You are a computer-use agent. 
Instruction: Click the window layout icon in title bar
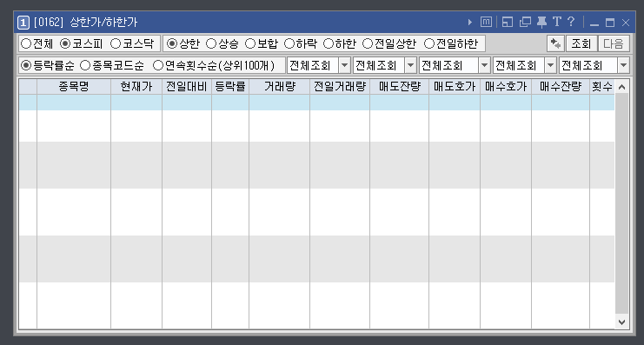(508, 23)
